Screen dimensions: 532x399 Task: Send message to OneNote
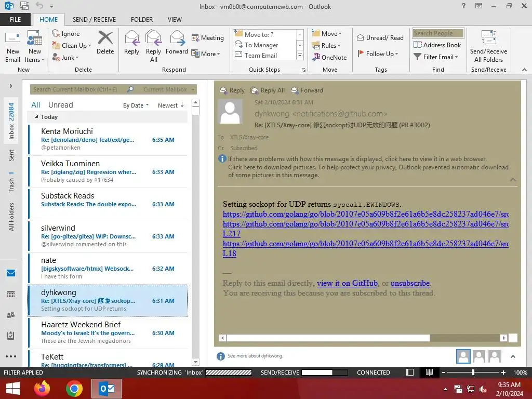pyautogui.click(x=329, y=57)
